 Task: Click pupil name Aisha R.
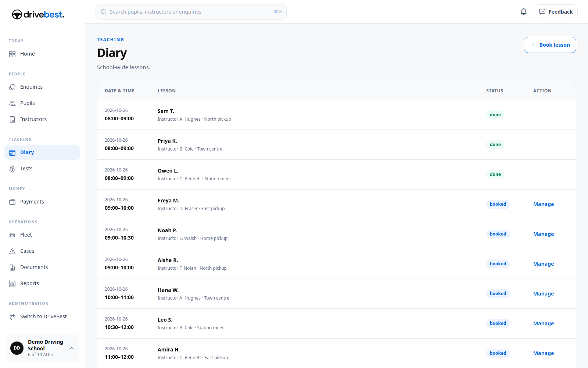pyautogui.click(x=168, y=260)
